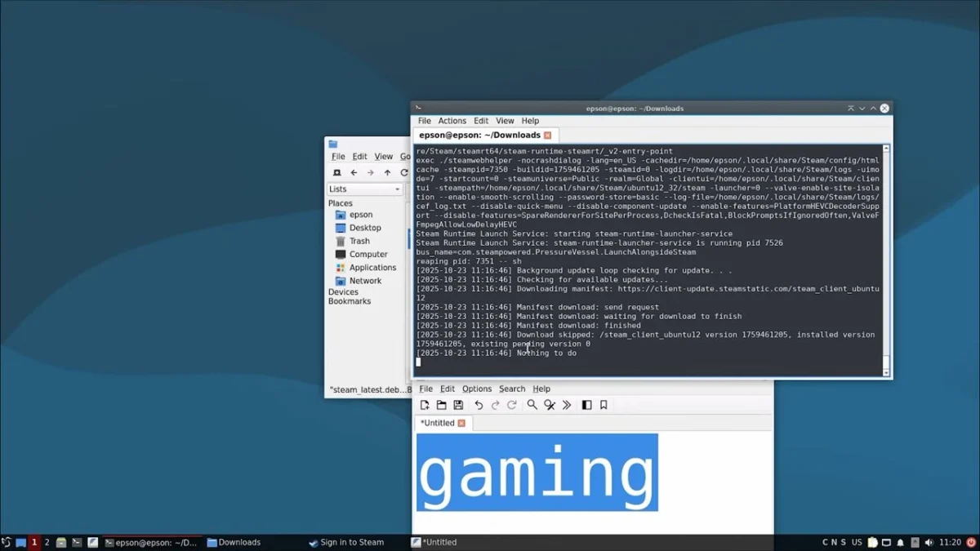Click the bookmark icon in the editor toolbar
The image size is (980, 551).
(x=604, y=405)
